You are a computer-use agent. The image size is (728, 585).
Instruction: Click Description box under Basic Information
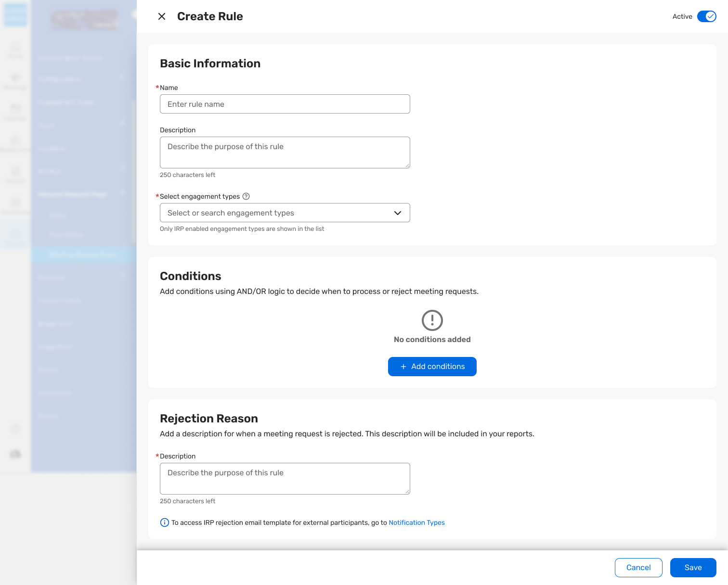285,153
